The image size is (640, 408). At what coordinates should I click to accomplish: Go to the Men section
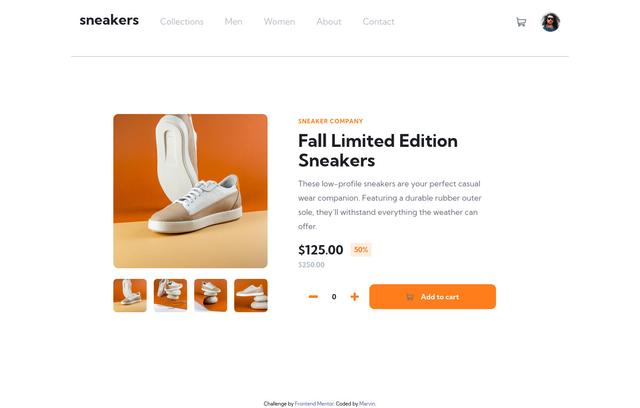click(233, 22)
